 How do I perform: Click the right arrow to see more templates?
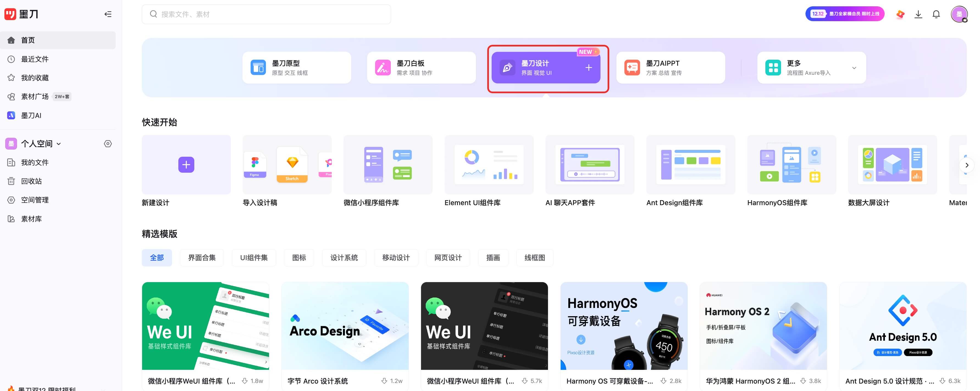pyautogui.click(x=967, y=165)
